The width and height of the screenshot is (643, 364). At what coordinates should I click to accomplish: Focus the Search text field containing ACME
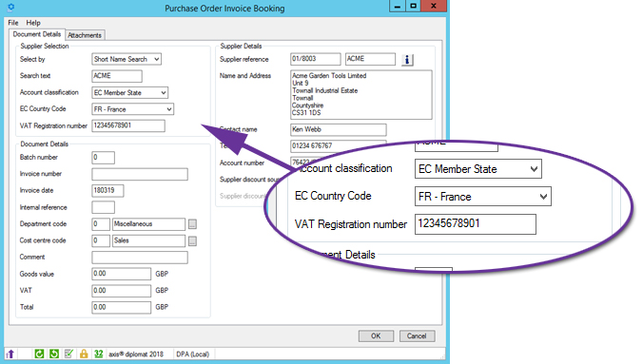[x=117, y=76]
